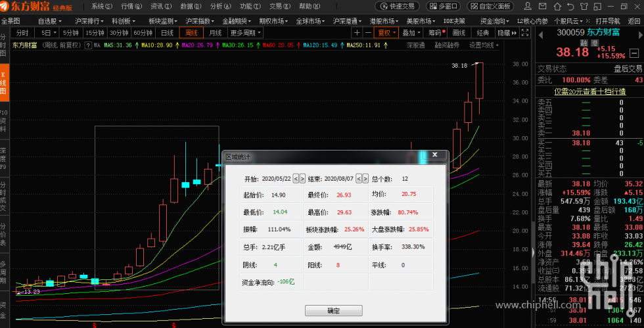The width and height of the screenshot is (644, 328).
Task: Open the 行情(Q) menu
Action: coord(131,6)
